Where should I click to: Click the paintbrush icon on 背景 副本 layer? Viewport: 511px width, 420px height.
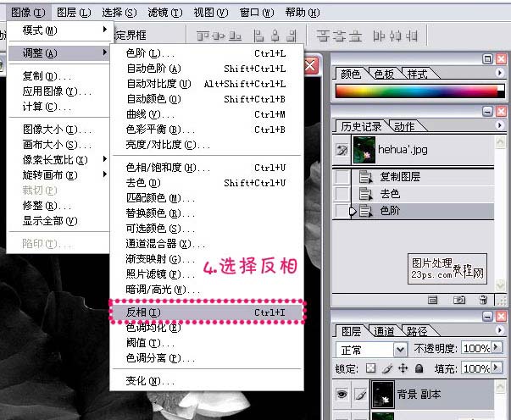(360, 395)
